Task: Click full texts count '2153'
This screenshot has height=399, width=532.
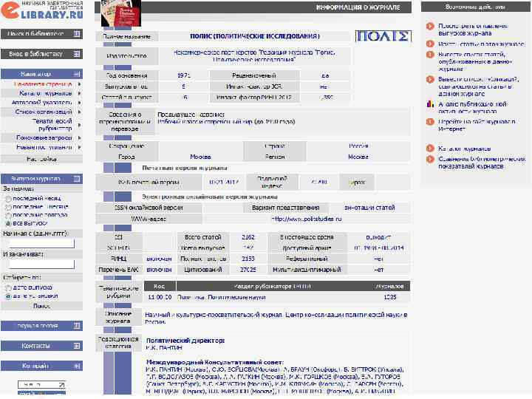Action: [248, 259]
